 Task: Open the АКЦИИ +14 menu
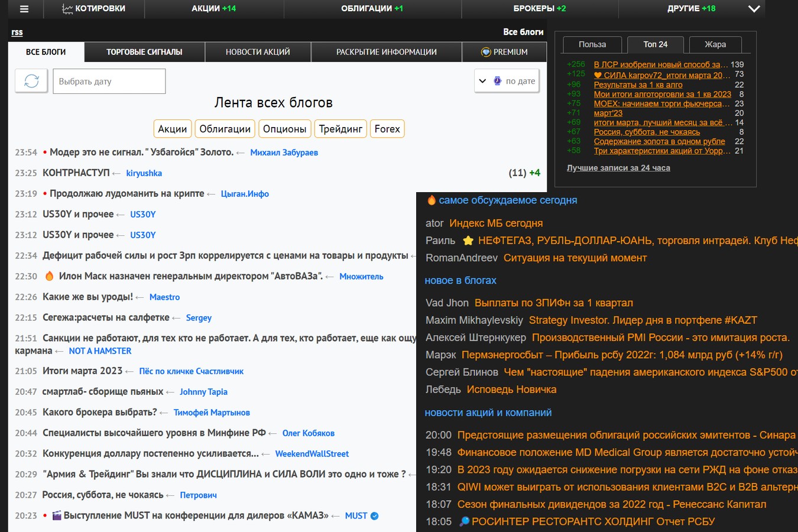click(x=213, y=9)
